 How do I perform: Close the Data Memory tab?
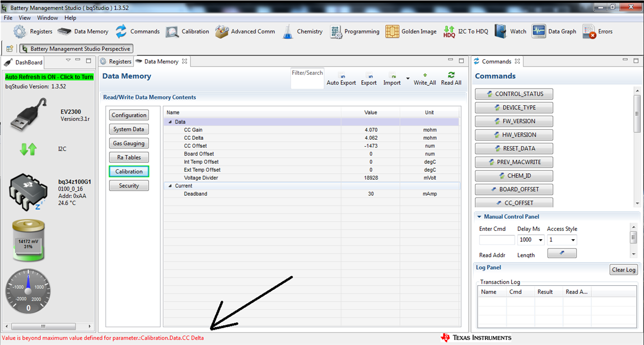184,61
